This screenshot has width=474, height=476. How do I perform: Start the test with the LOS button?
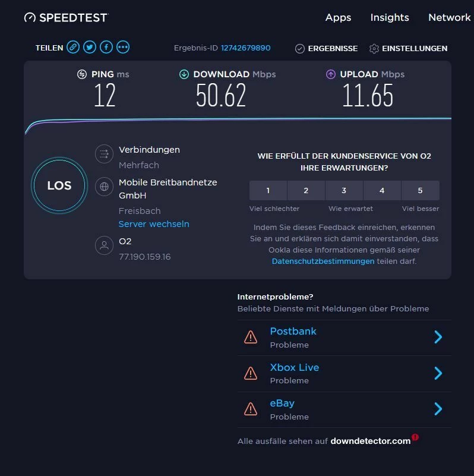click(x=59, y=185)
